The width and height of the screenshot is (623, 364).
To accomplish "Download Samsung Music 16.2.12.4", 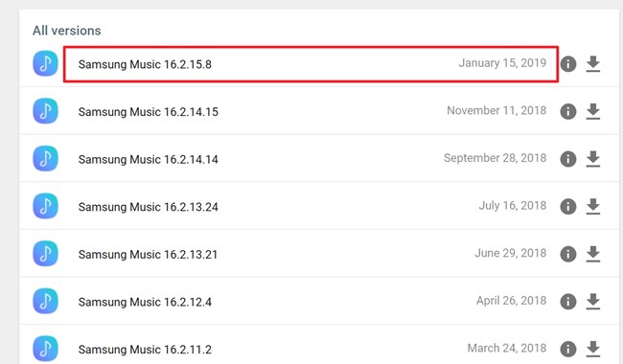I will click(592, 302).
